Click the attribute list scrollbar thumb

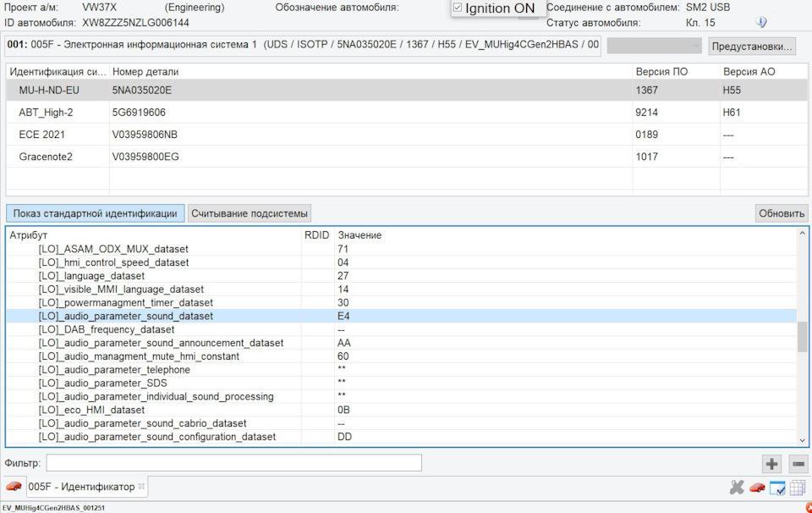point(802,337)
